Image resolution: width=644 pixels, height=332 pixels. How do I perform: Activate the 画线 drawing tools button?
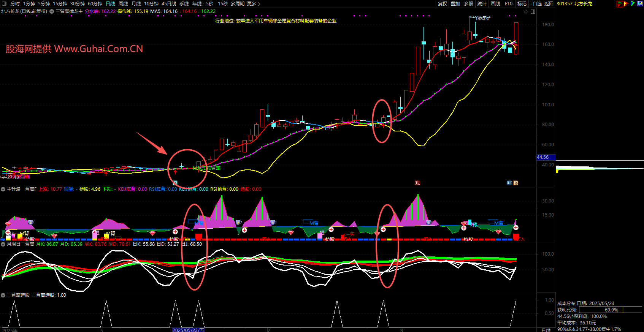point(495,3)
